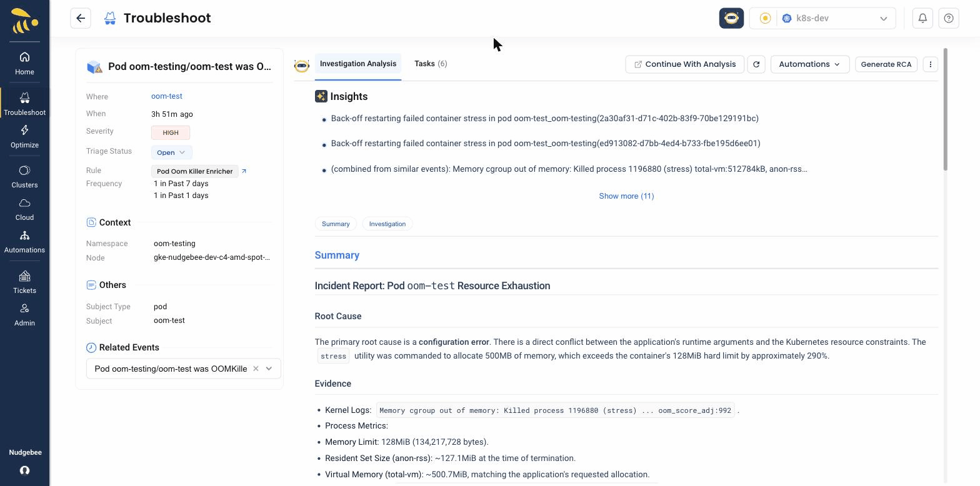
Task: Expand the Related Events dropdown arrow
Action: (x=269, y=369)
